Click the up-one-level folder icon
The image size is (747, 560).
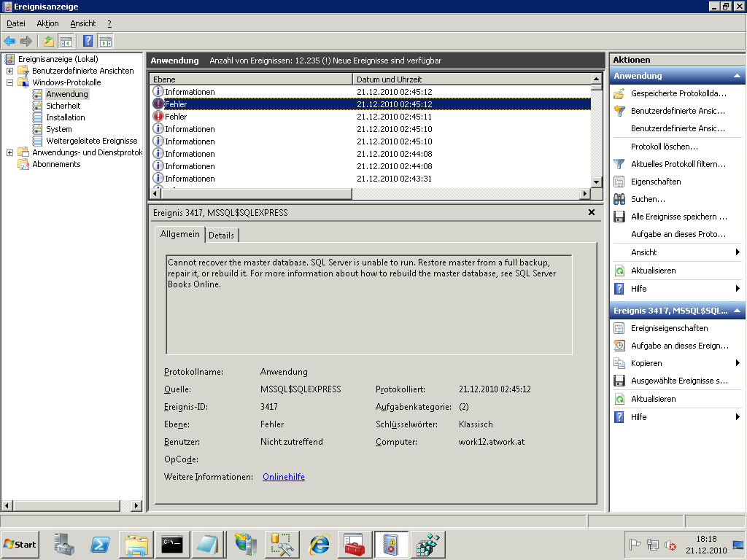click(49, 41)
